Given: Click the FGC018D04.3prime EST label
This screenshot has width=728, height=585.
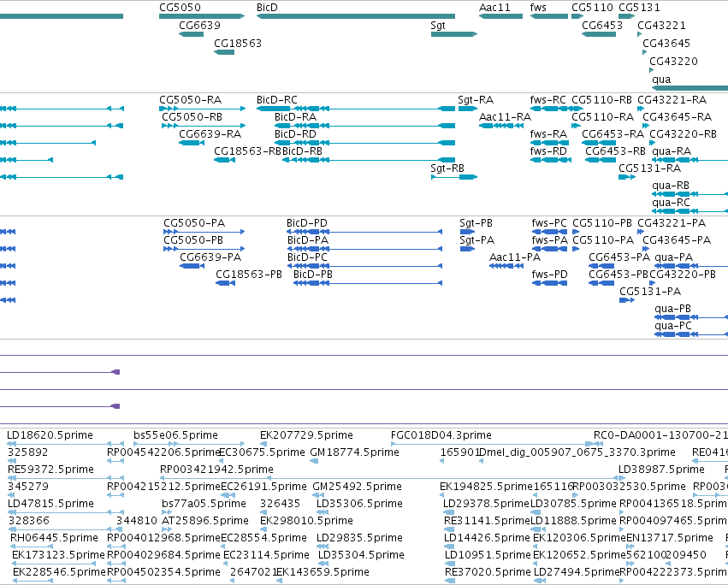Looking at the screenshot, I should click(x=441, y=435).
